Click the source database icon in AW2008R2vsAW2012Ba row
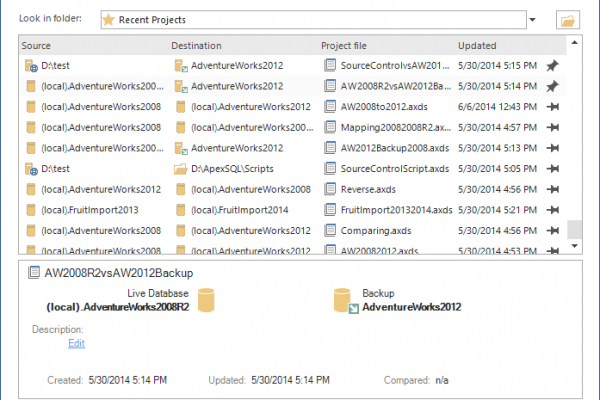The height and width of the screenshot is (400, 600). coord(31,86)
